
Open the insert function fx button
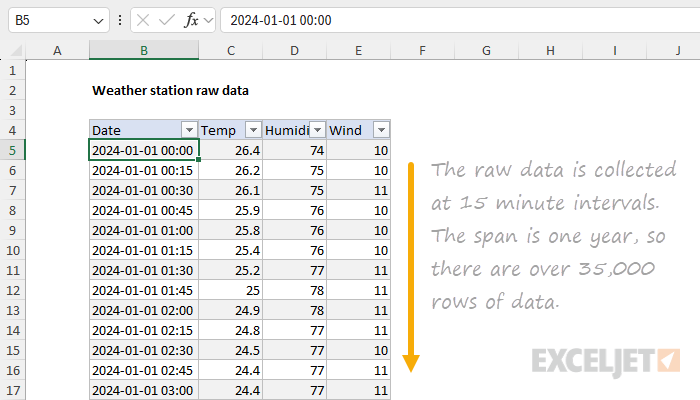pos(191,20)
